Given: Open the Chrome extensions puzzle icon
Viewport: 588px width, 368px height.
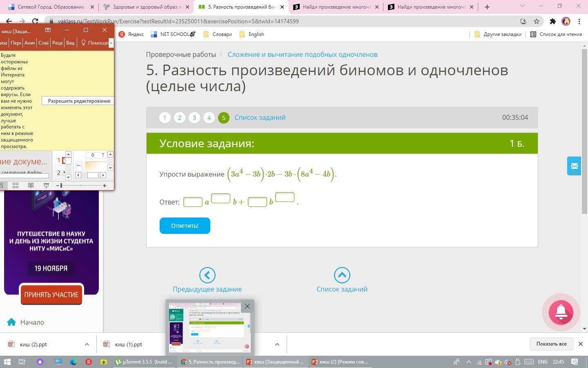Looking at the screenshot, I should point(553,21).
